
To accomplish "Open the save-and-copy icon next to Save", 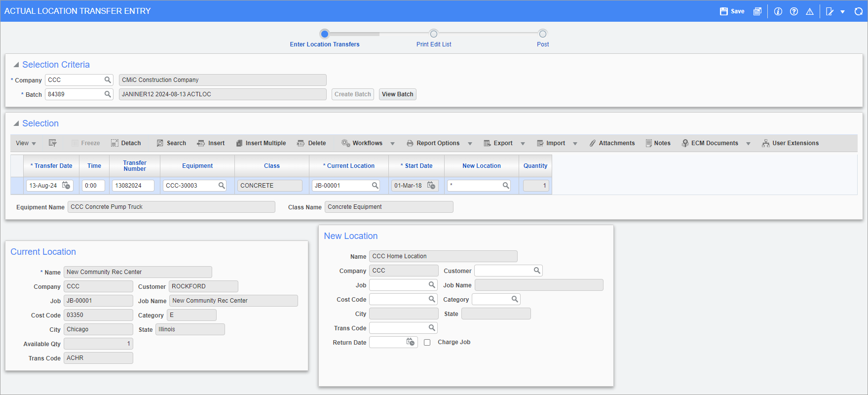I will coord(757,11).
